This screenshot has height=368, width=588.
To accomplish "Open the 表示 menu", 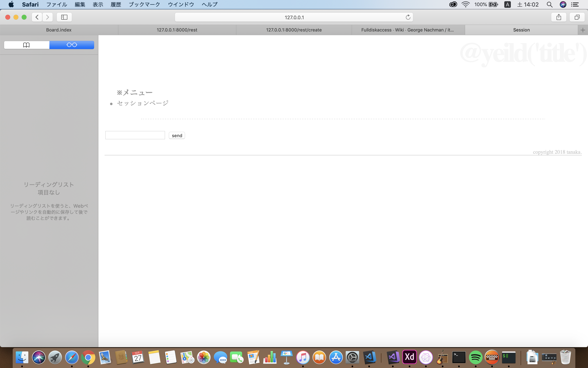I will coord(98,4).
